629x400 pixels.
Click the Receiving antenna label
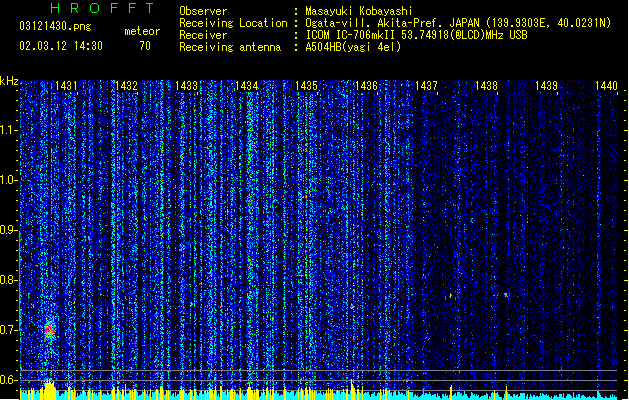[230, 47]
